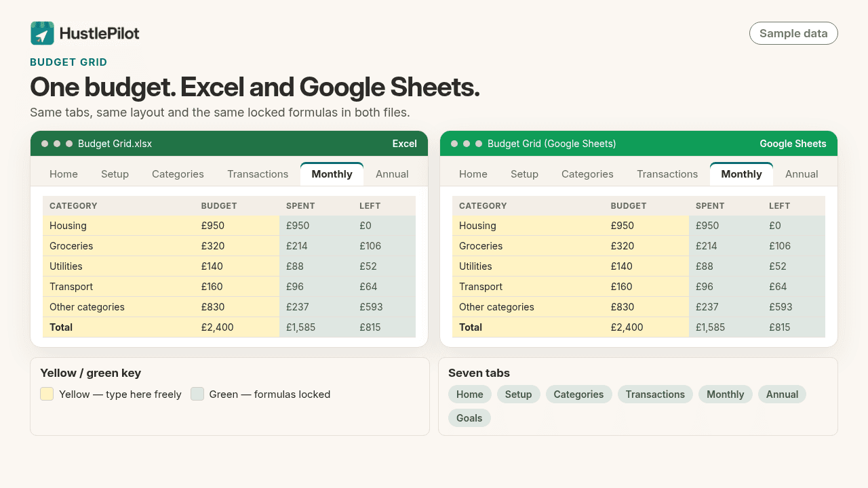This screenshot has width=868, height=488.
Task: Select Groceries budget £320 in Excel window
Action: point(237,246)
